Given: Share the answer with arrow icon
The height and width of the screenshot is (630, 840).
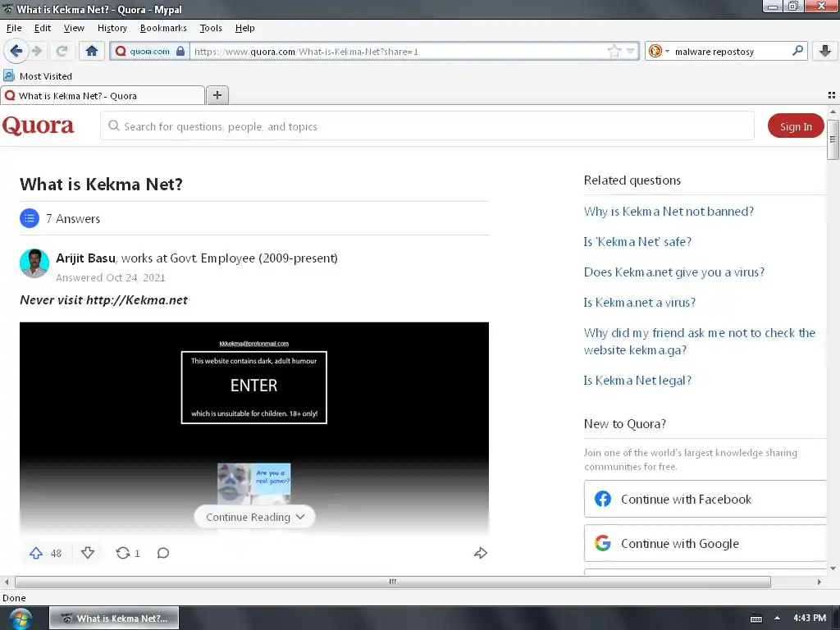Looking at the screenshot, I should coord(481,553).
